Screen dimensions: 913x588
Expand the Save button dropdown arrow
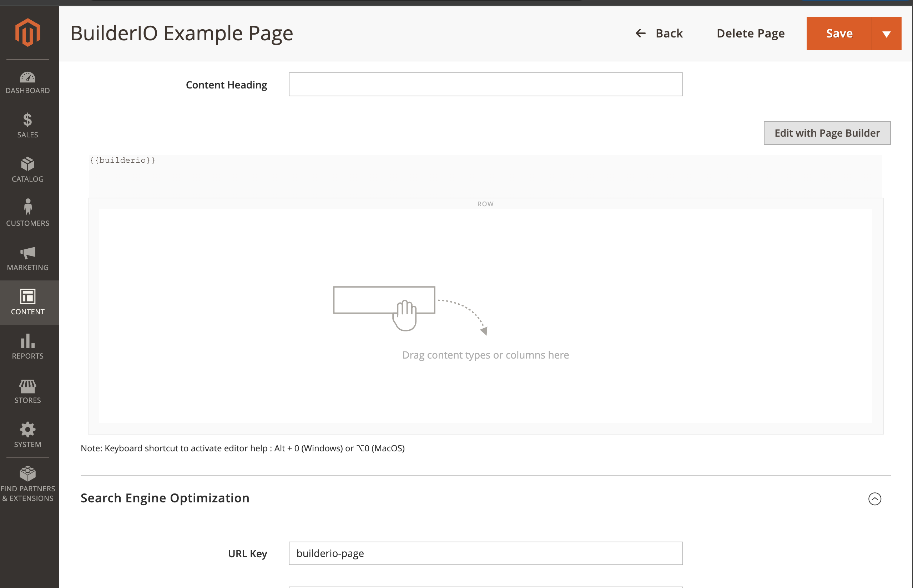pyautogui.click(x=886, y=34)
